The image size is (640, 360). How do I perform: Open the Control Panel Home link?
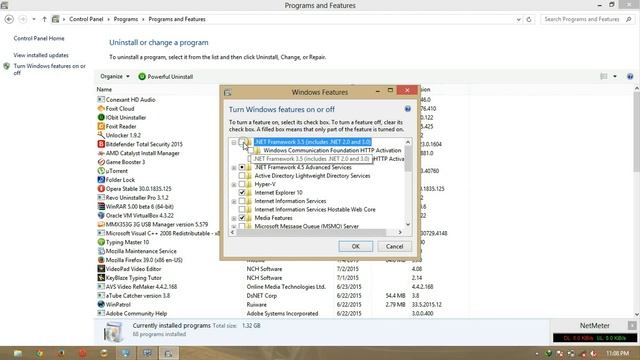(39, 38)
